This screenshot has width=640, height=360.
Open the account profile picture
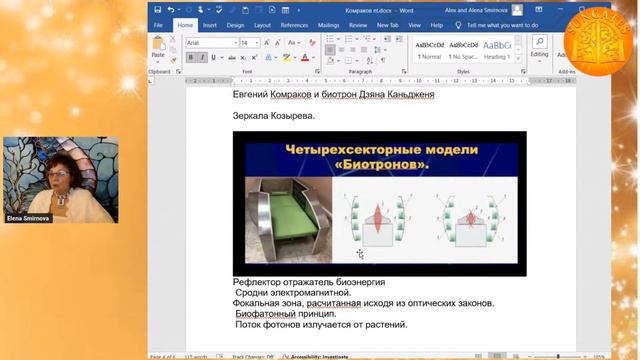pos(517,10)
